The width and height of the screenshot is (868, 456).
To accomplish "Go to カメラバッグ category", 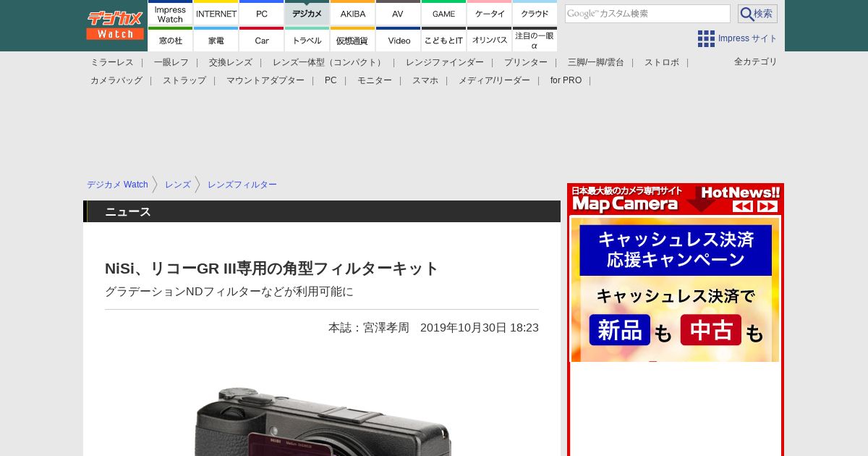I will pos(116,80).
